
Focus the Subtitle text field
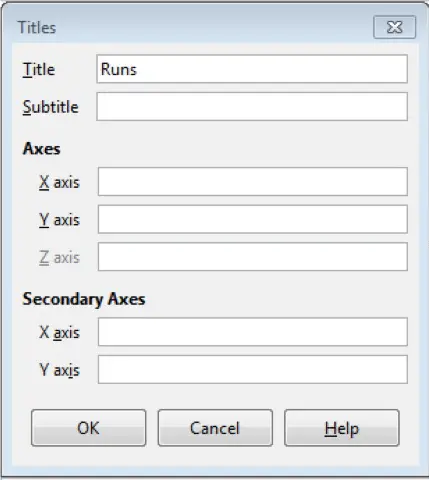(x=252, y=107)
